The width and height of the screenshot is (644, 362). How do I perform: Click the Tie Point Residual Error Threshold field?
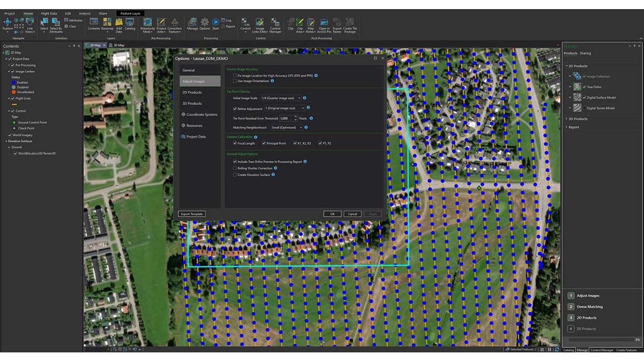point(284,118)
